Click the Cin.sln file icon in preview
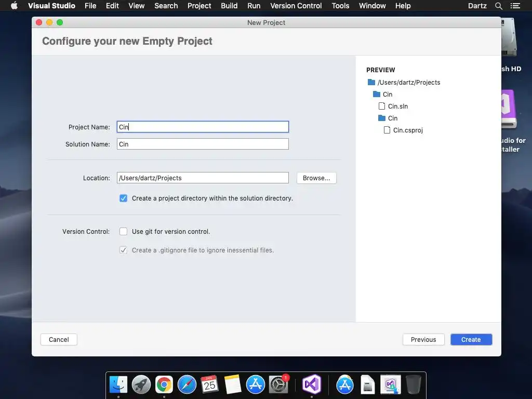The height and width of the screenshot is (399, 532). (382, 106)
